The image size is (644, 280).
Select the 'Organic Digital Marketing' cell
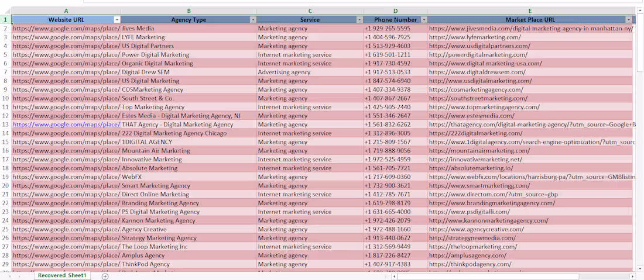click(189, 64)
